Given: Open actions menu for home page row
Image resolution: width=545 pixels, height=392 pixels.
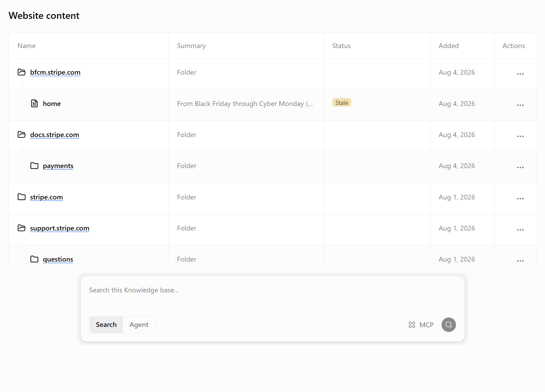Looking at the screenshot, I should click(x=520, y=105).
